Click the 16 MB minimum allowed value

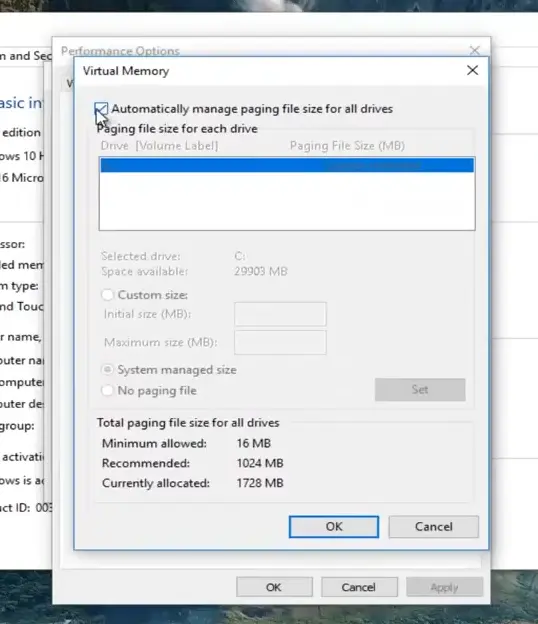pyautogui.click(x=253, y=443)
